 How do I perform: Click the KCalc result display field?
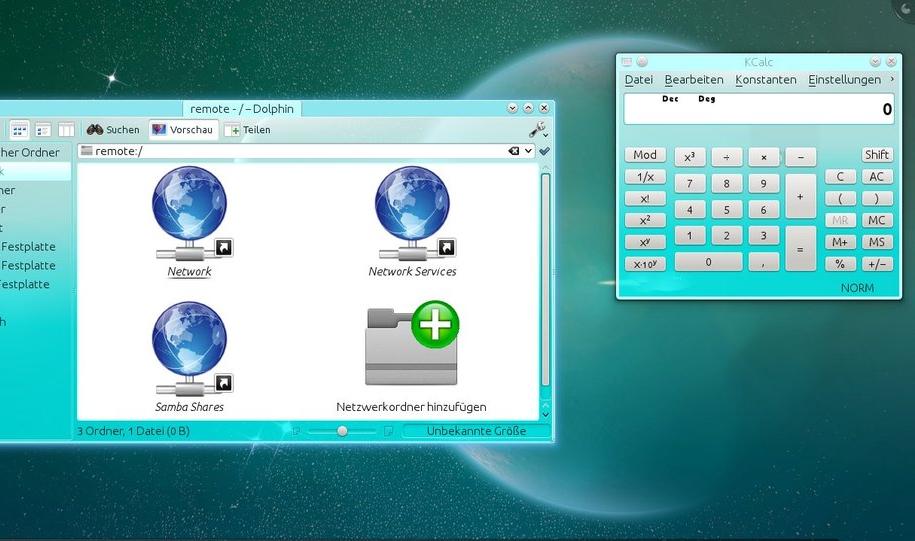coord(759,109)
